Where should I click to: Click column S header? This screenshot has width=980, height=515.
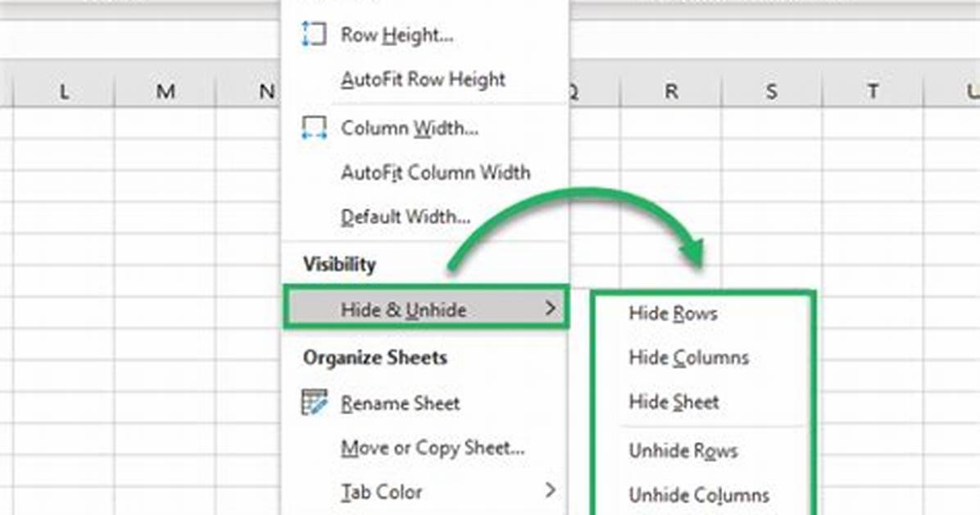tap(772, 91)
